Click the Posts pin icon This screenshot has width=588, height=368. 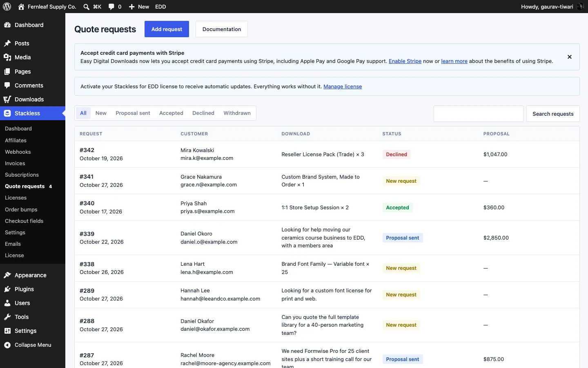pyautogui.click(x=7, y=43)
